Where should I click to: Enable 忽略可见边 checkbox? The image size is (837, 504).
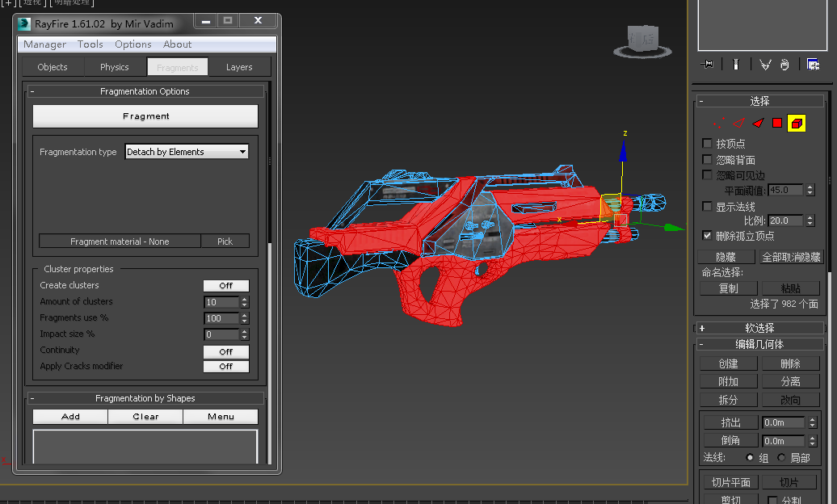coord(707,174)
